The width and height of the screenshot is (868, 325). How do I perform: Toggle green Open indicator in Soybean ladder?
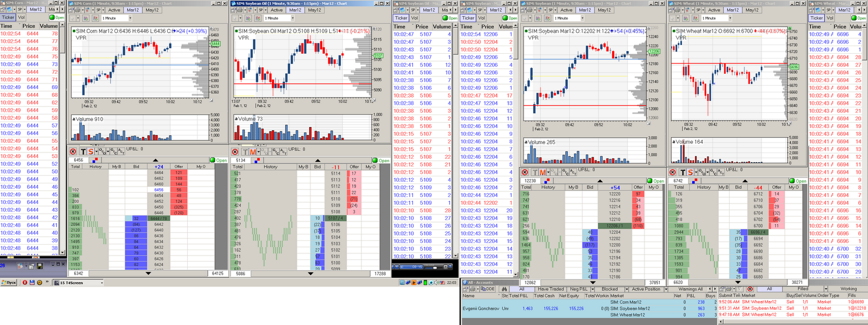click(656, 181)
